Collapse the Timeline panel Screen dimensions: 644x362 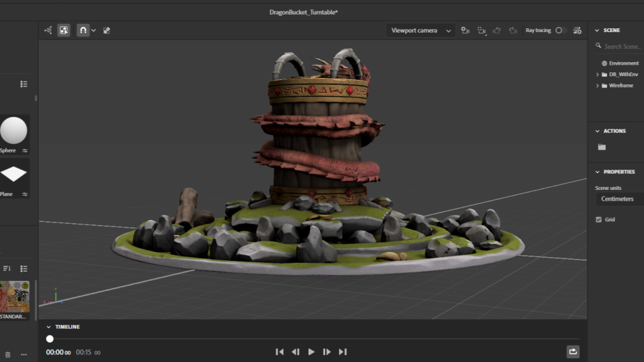(x=49, y=327)
